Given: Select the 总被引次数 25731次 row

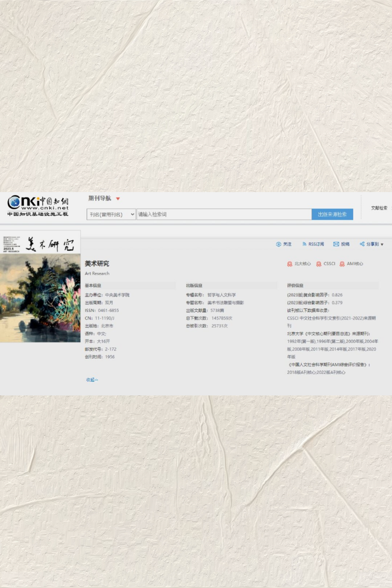Looking at the screenshot, I should (x=207, y=326).
